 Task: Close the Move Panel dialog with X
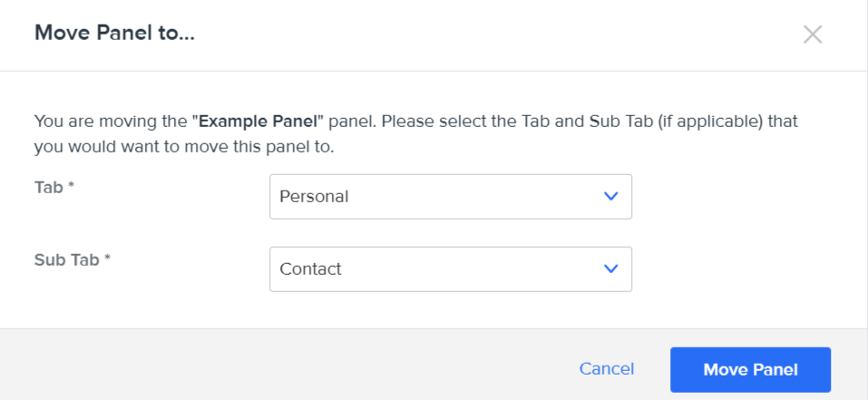(x=813, y=34)
